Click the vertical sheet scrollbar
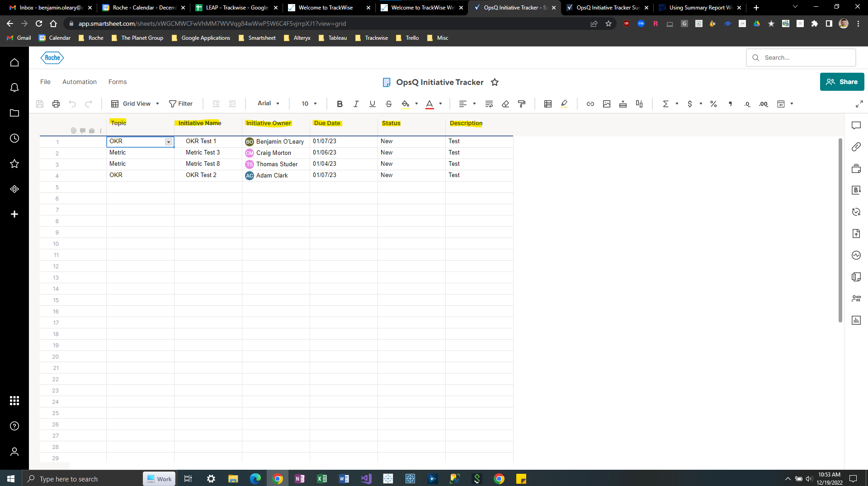 [840, 230]
